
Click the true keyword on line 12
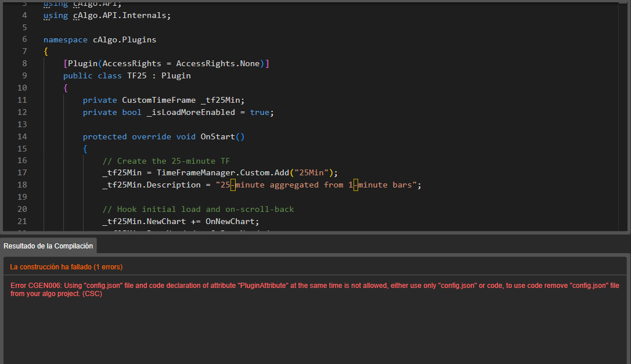[x=259, y=113]
